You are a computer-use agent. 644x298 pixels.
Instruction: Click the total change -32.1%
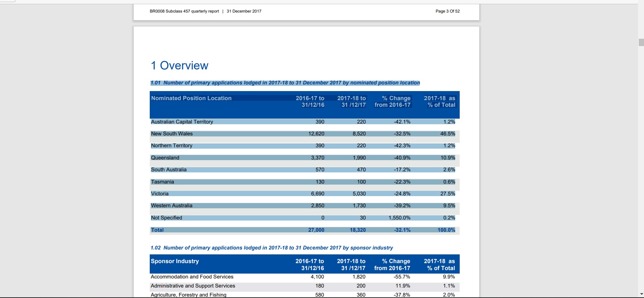pyautogui.click(x=402, y=230)
